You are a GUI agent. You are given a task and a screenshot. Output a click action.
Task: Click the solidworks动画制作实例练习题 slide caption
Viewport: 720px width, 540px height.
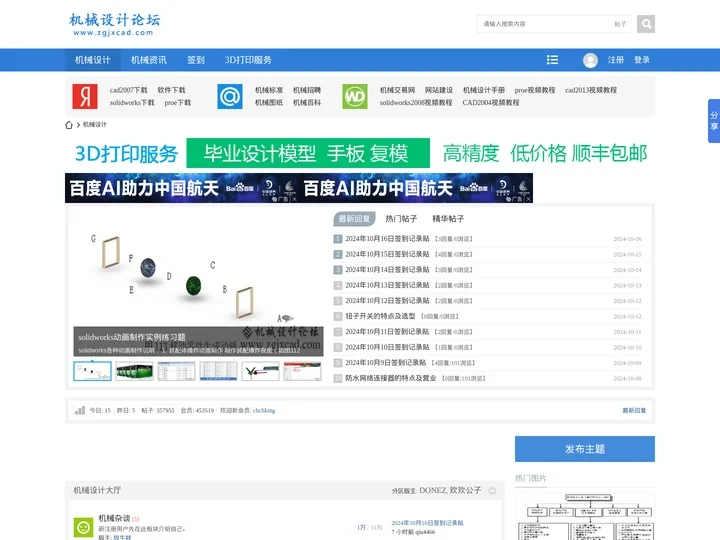click(x=131, y=337)
